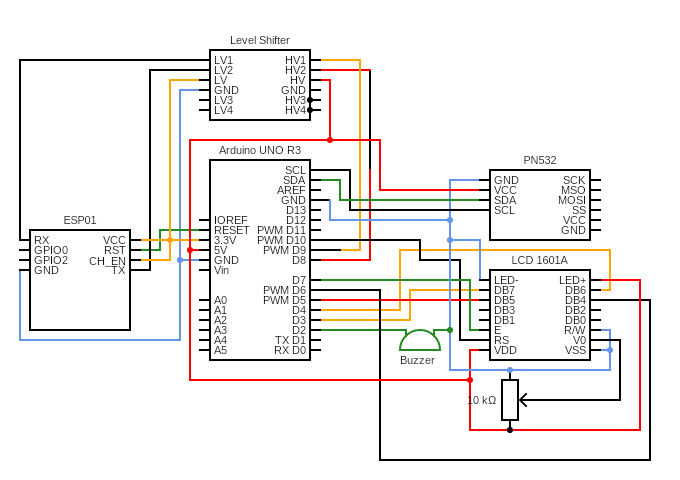Viewport: 680px width, 480px height.
Task: Select the LV1 pin on Level Shifter
Action: click(x=223, y=60)
